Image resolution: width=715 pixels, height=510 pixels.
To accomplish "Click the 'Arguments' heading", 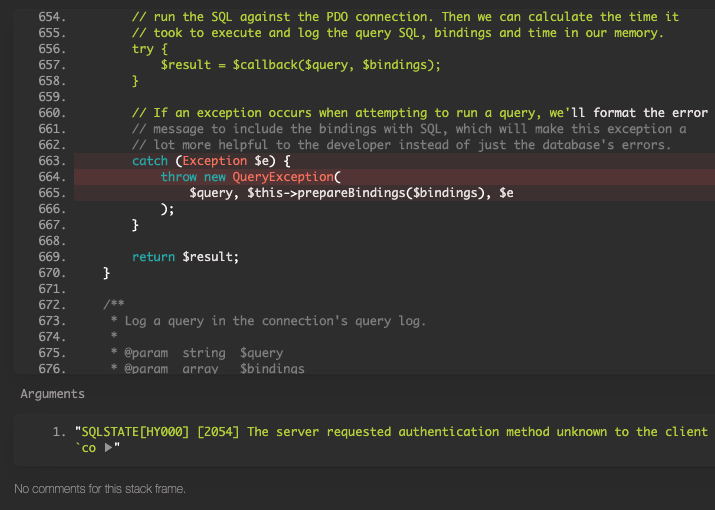I will point(52,394).
